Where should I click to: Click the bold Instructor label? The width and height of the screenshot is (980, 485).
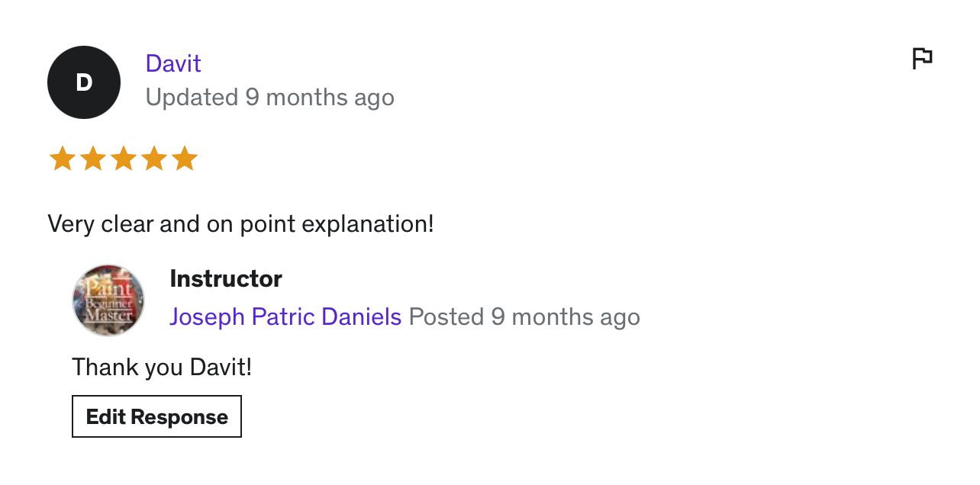click(x=226, y=278)
